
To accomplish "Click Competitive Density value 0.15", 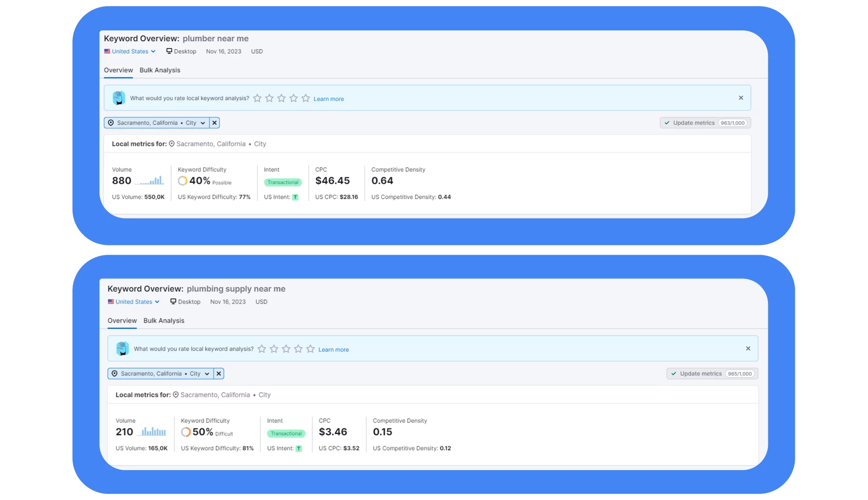I will (383, 432).
